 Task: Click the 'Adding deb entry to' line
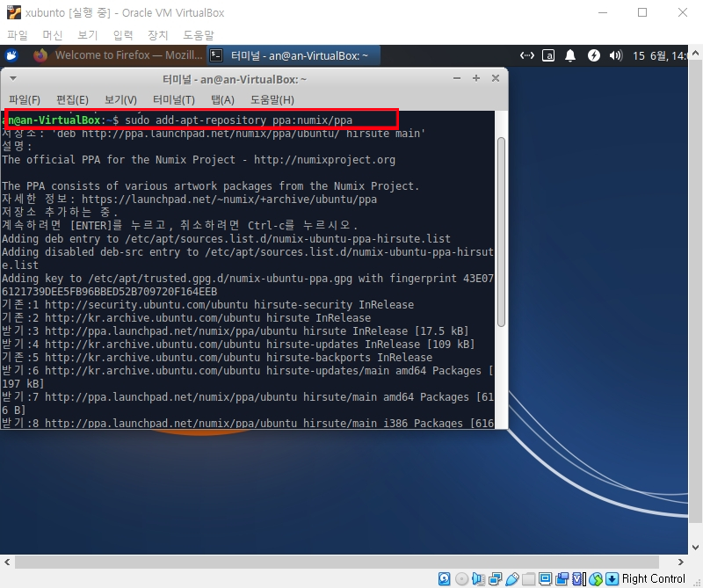coord(226,238)
